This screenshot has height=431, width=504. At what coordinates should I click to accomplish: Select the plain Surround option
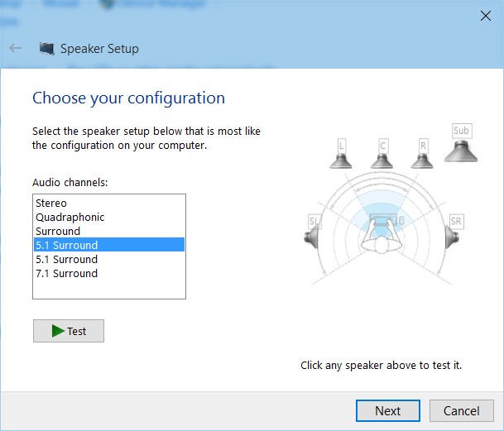[x=58, y=231]
